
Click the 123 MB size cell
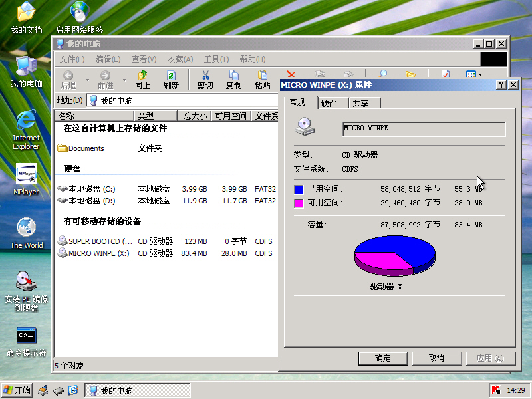[196, 241]
